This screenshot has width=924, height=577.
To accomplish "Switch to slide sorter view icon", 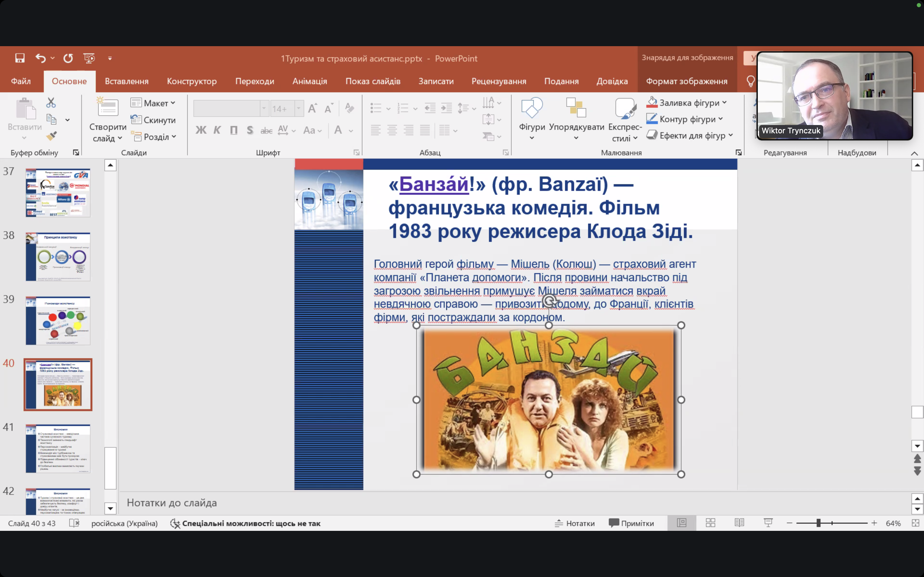I will (711, 523).
